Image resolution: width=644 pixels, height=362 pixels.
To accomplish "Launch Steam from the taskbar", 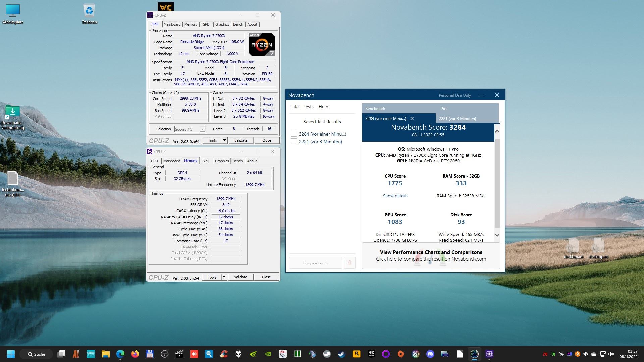I will pos(342,354).
